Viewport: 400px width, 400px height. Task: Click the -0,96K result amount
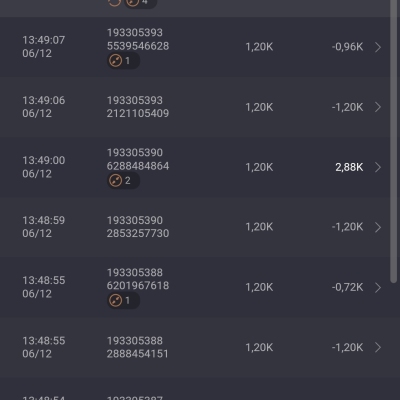coord(347,47)
